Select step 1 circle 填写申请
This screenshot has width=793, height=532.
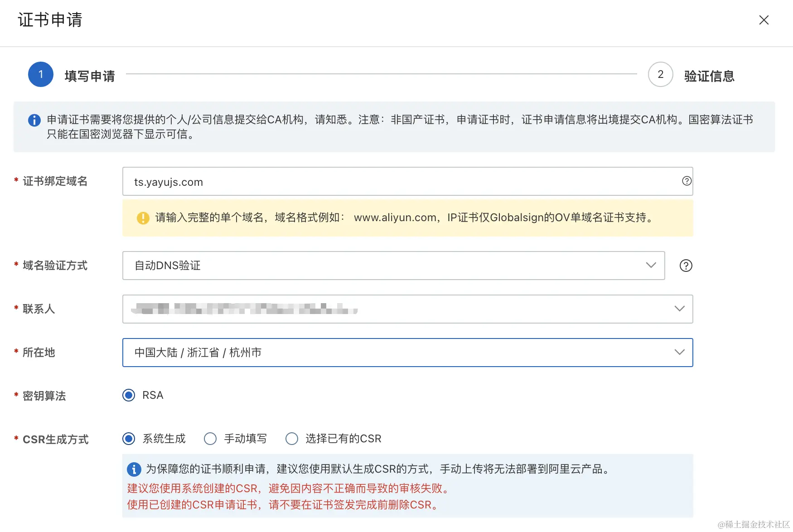(41, 74)
